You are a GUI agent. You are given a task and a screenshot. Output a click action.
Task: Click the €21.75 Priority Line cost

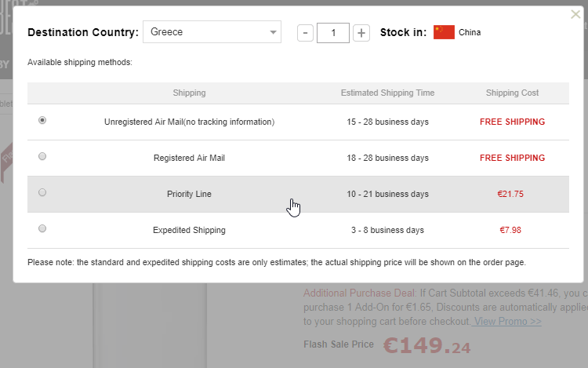click(x=510, y=194)
